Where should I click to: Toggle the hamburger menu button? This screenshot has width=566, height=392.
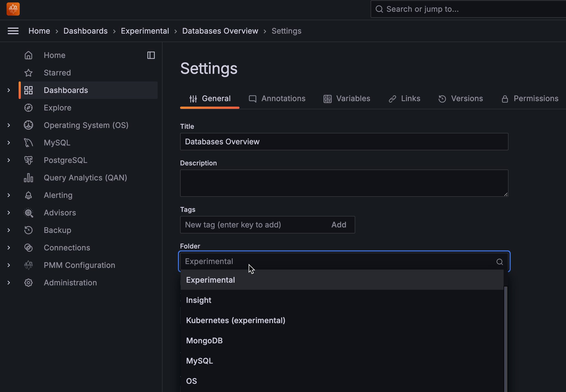13,31
